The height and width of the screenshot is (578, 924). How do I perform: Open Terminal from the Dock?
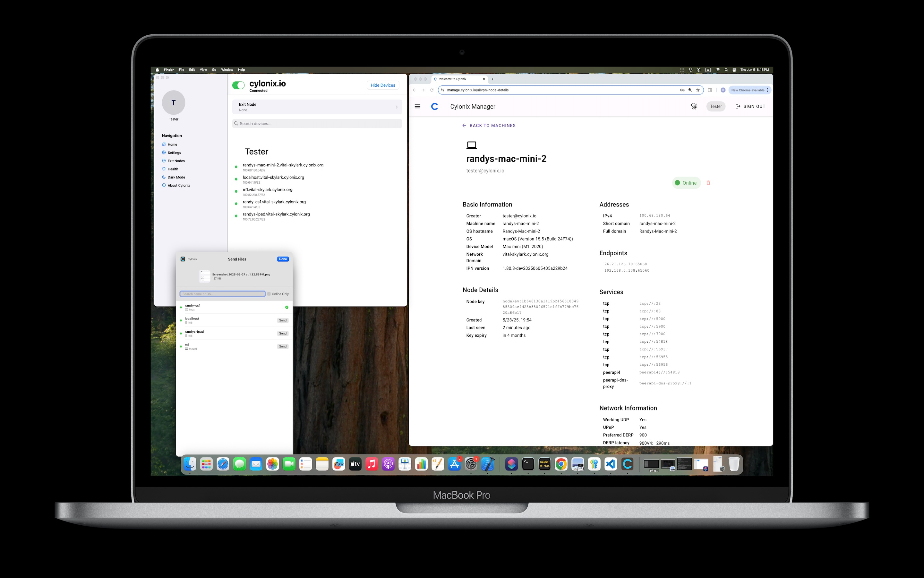click(x=528, y=464)
